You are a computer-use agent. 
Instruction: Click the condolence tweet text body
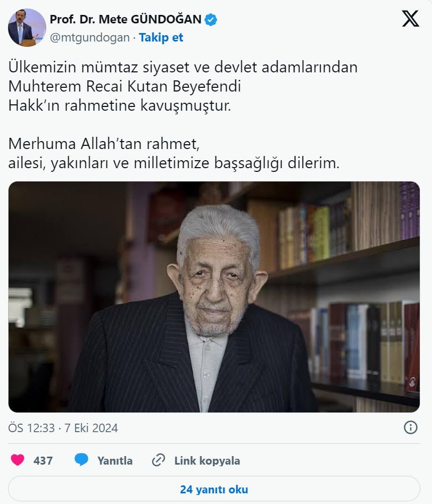[183, 115]
